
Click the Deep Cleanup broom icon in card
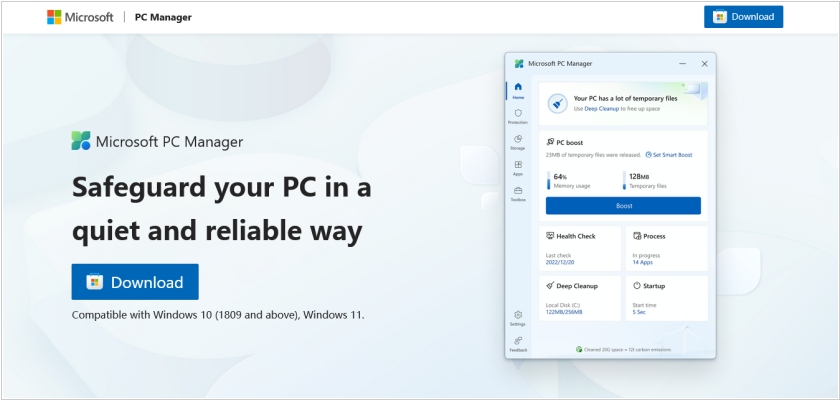[x=550, y=285]
